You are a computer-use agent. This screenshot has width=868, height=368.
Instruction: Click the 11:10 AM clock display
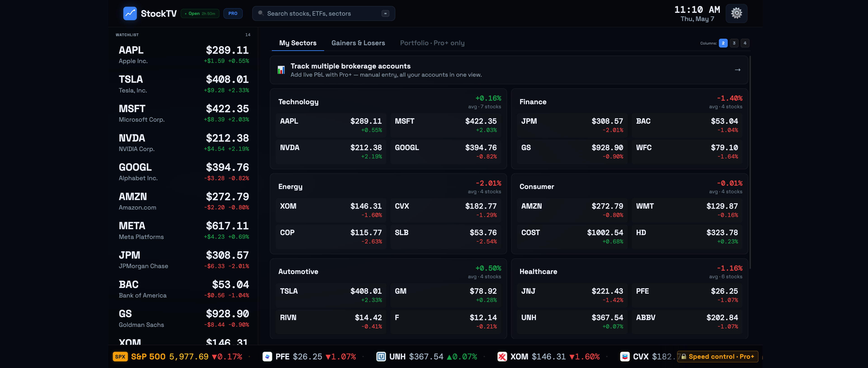point(697,10)
